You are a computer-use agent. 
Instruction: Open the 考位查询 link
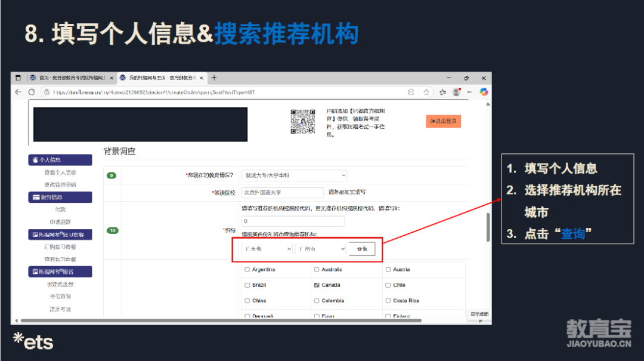pyautogui.click(x=60, y=297)
